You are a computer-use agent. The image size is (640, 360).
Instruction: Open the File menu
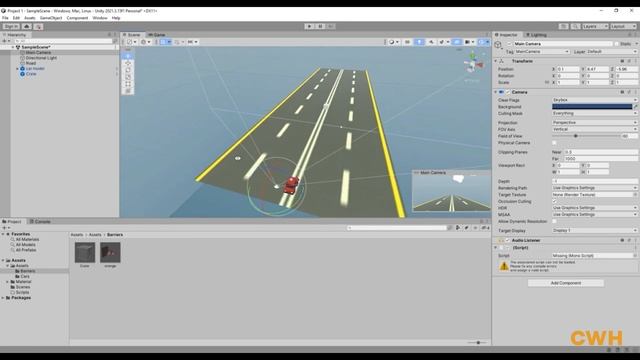click(5, 18)
